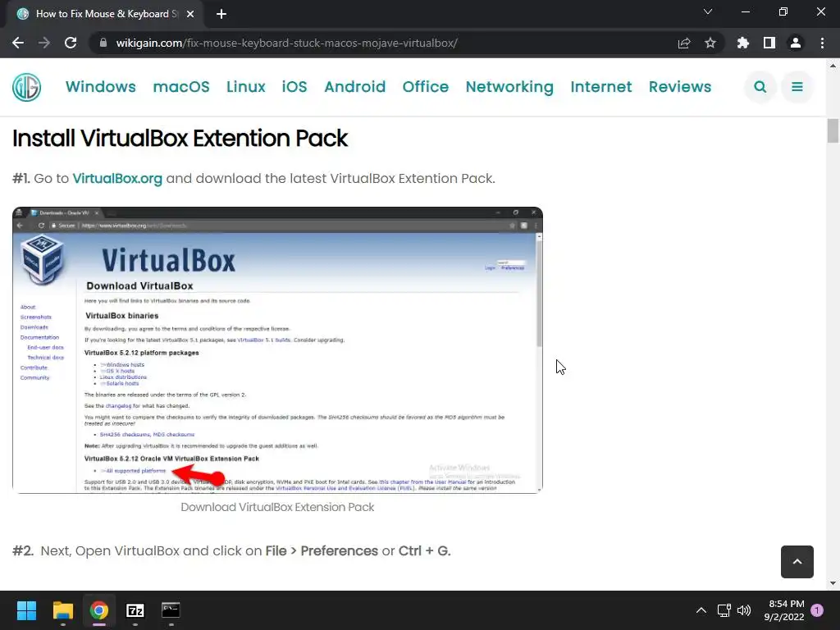Click the scroll-to-top arrow button
Image resolution: width=840 pixels, height=630 pixels.
pos(797,561)
